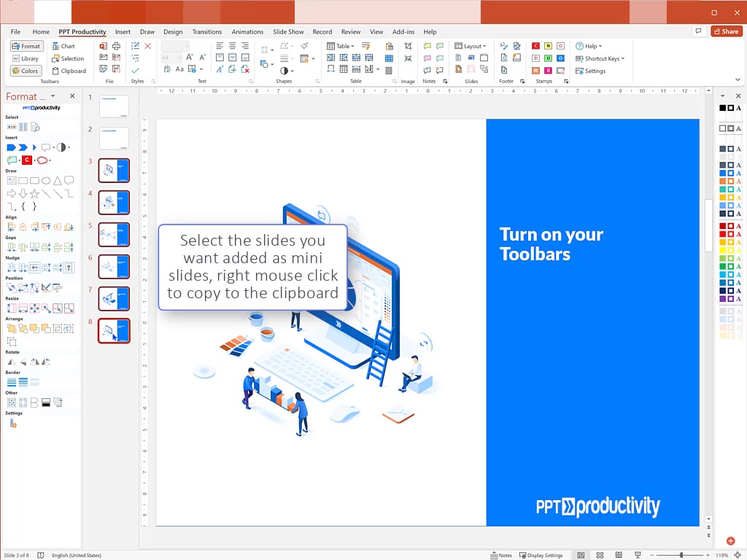This screenshot has width=747, height=560.
Task: Click the zoom slider handle
Action: [x=681, y=555]
